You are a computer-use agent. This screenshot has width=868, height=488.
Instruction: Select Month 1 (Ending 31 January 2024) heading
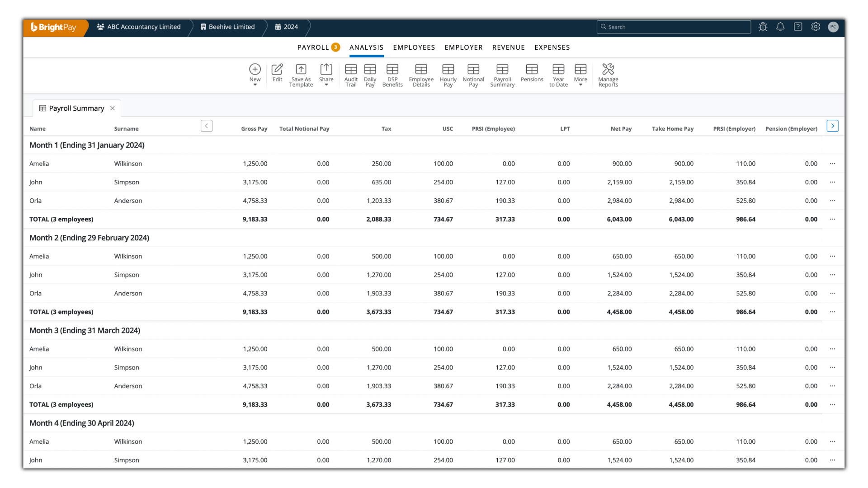tap(87, 145)
